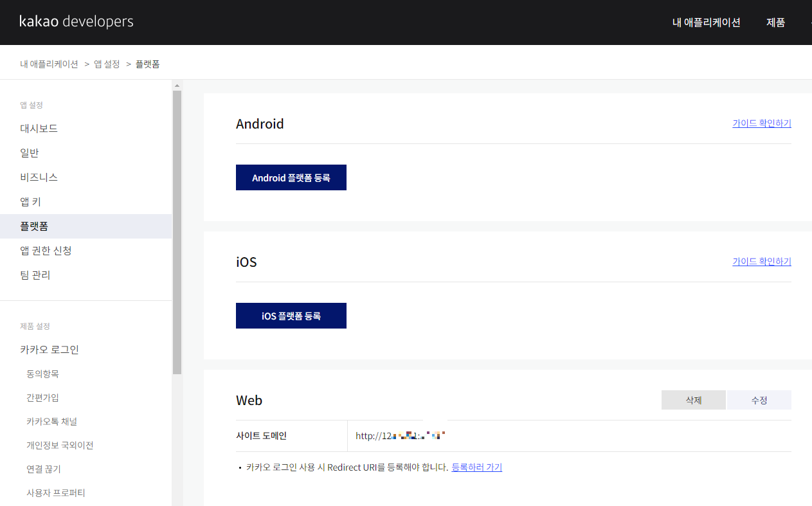Open 연결 끊기 sub-menu item

44,469
